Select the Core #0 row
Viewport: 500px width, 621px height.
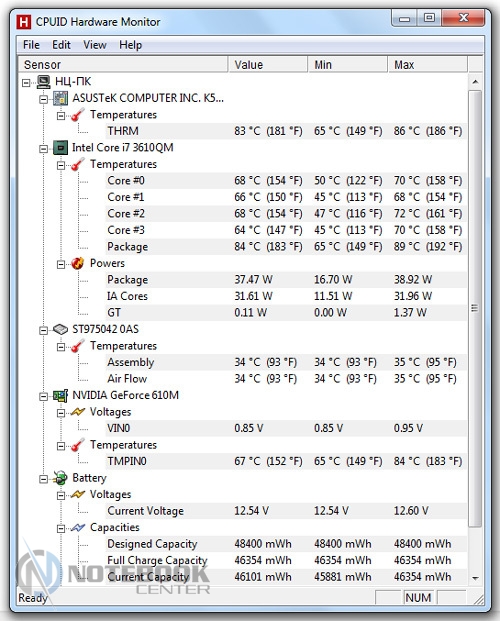pos(285,181)
